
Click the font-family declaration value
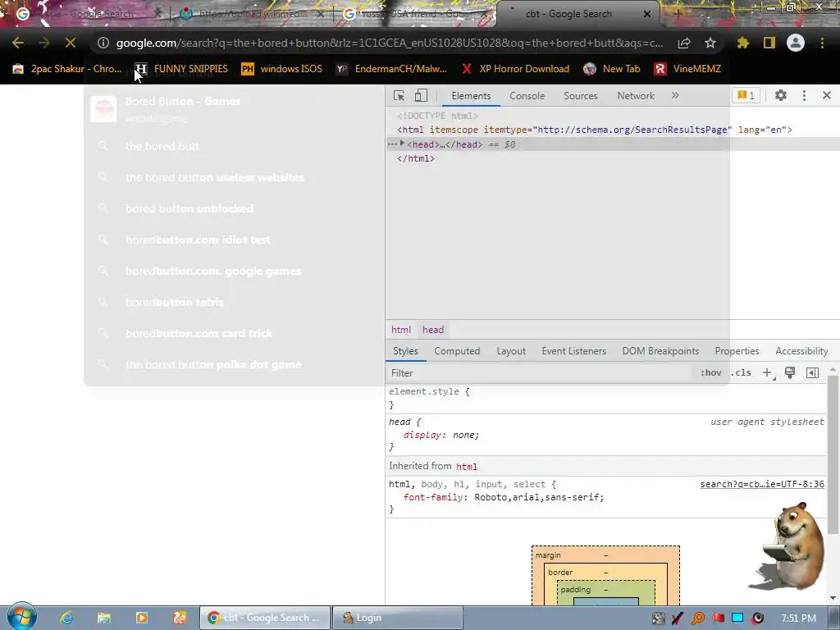tap(539, 497)
